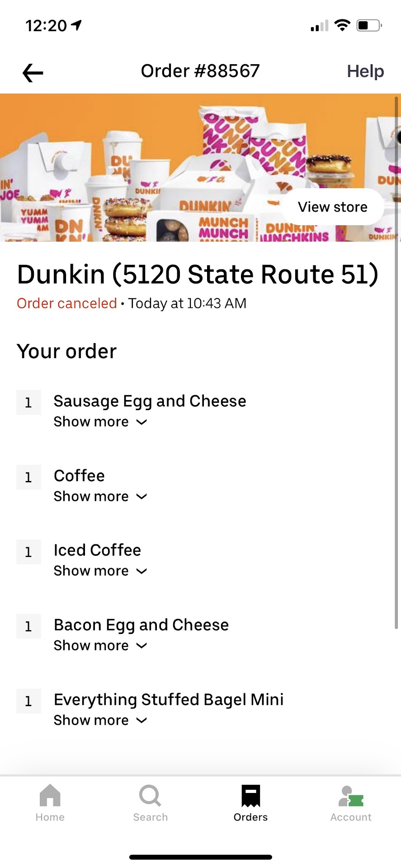Tap the back arrow icon

point(33,73)
